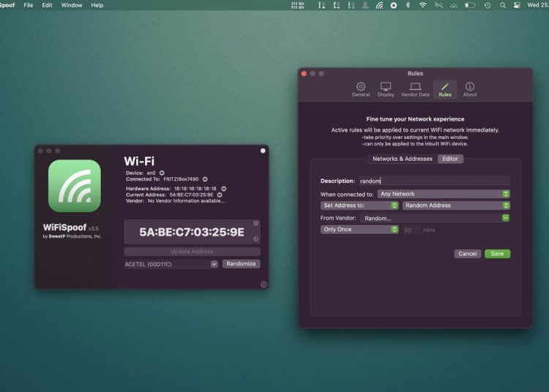Click the arrow next to FRITZ!Box7490
This screenshot has width=549, height=392.
point(205,179)
